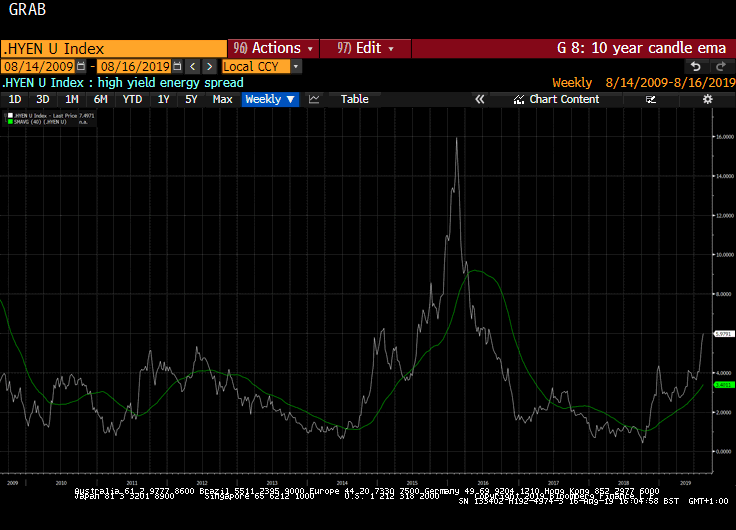
Task: Switch to the line chart type icon
Action: coord(314,99)
